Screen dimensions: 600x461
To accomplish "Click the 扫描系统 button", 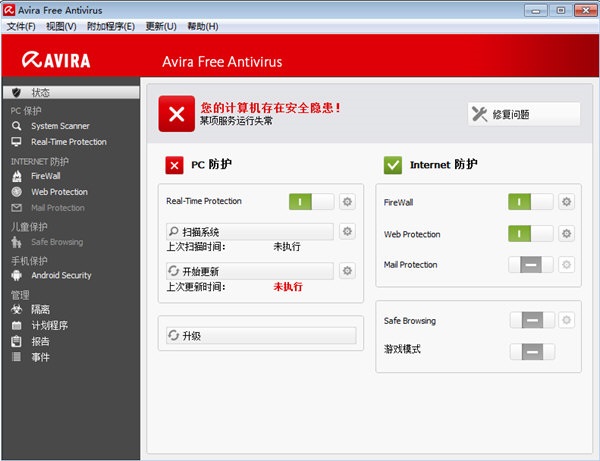I will pos(250,232).
